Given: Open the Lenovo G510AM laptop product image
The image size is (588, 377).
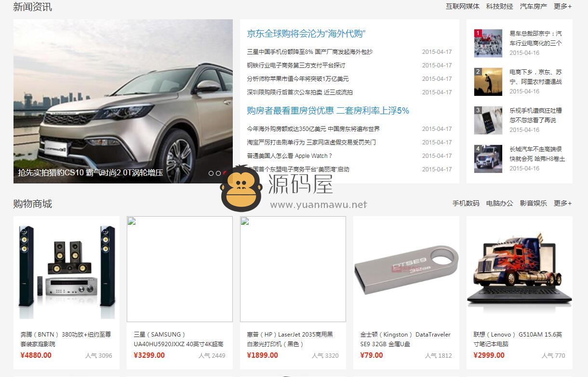Looking at the screenshot, I should tap(520, 269).
